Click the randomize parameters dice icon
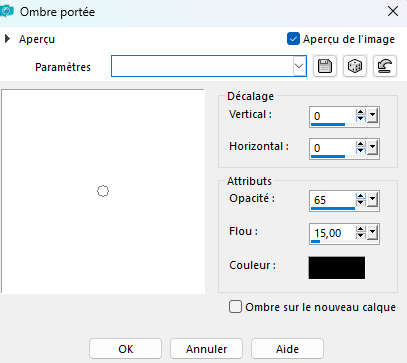 (x=355, y=66)
